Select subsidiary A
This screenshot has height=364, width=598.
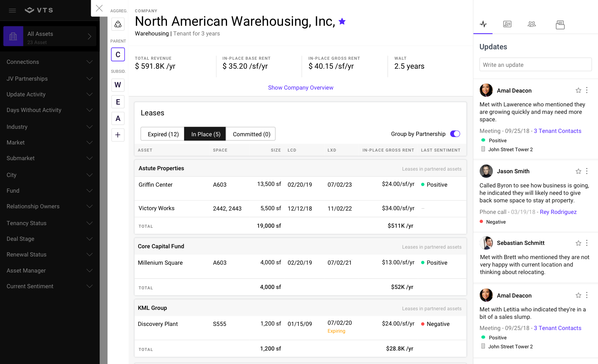(118, 118)
